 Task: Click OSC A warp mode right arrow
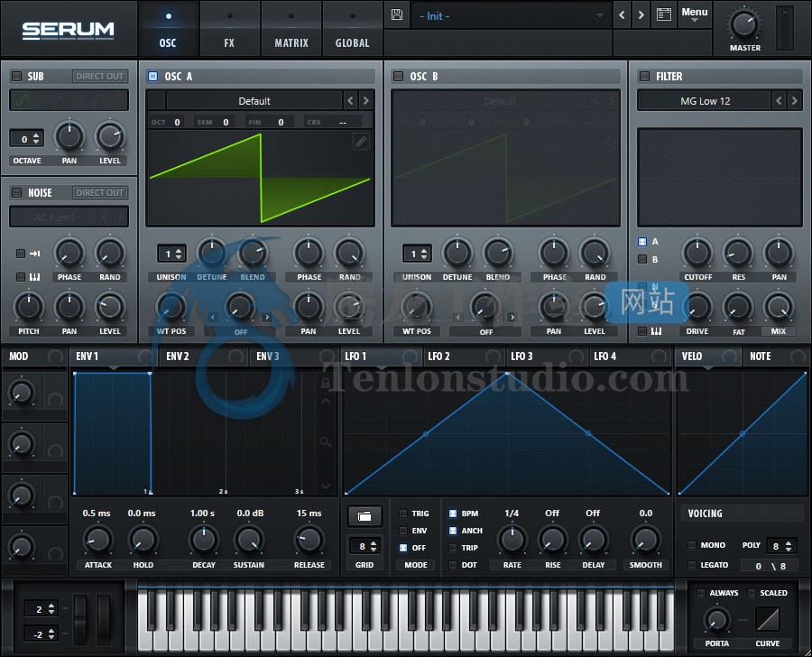(x=267, y=317)
